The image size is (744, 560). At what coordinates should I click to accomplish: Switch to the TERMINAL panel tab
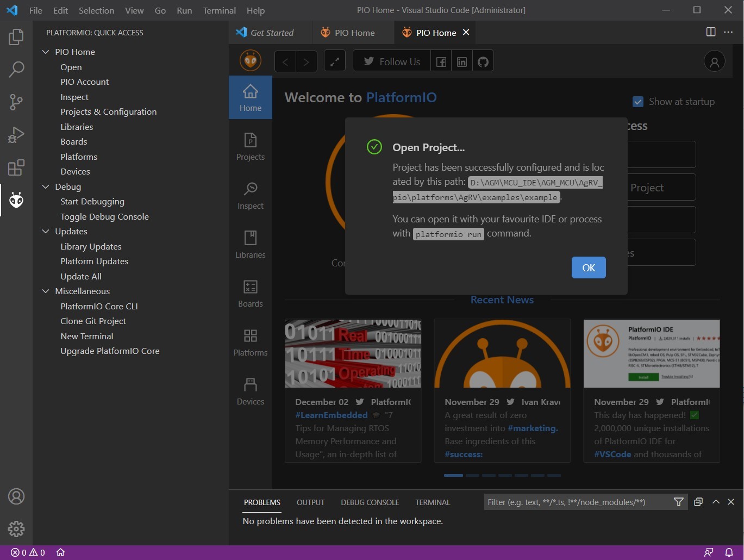[433, 502]
